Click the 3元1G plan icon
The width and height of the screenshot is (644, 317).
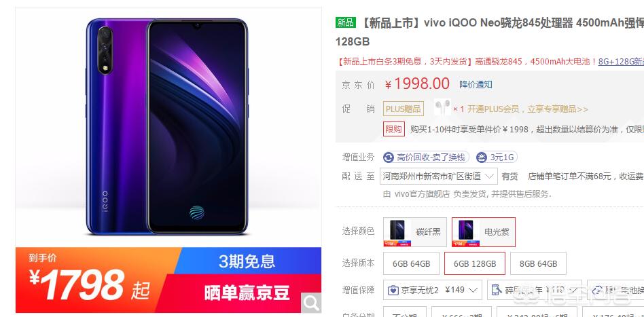pos(482,157)
